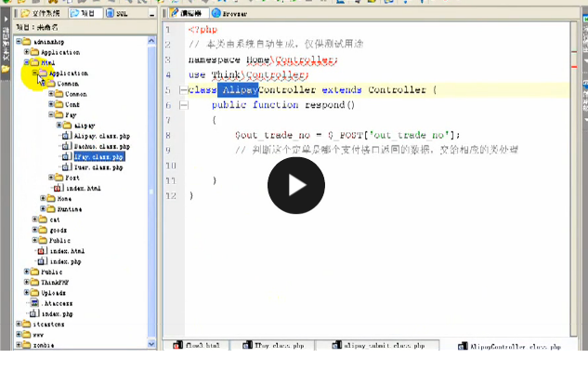Screen dimensions: 588x372
Task: Click the Alipay.class.php file icon
Action: [x=67, y=136]
